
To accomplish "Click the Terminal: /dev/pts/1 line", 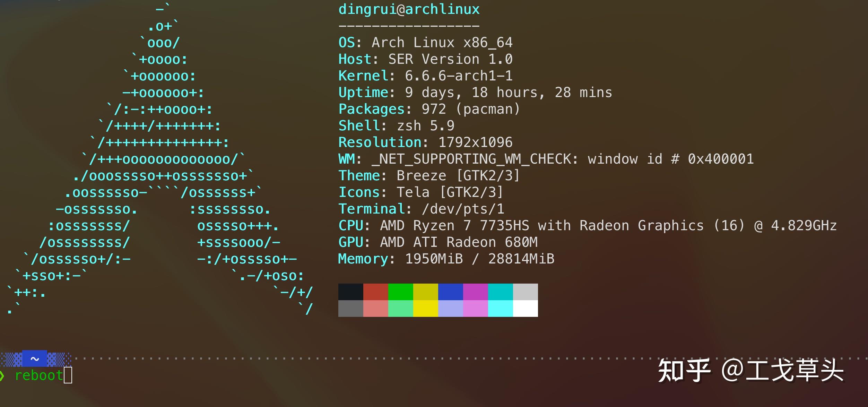I will tap(421, 209).
